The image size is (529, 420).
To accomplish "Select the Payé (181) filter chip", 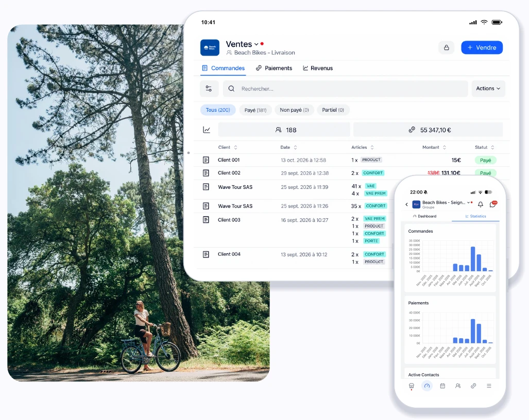I will click(255, 110).
